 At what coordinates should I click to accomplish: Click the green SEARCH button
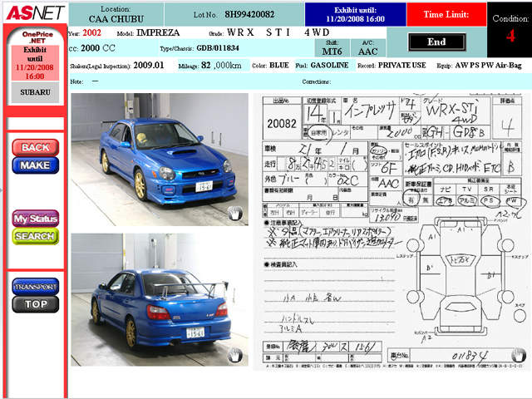point(36,236)
